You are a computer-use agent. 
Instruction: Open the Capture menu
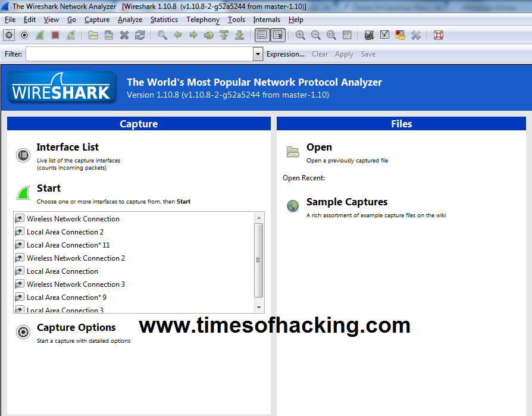tap(97, 20)
